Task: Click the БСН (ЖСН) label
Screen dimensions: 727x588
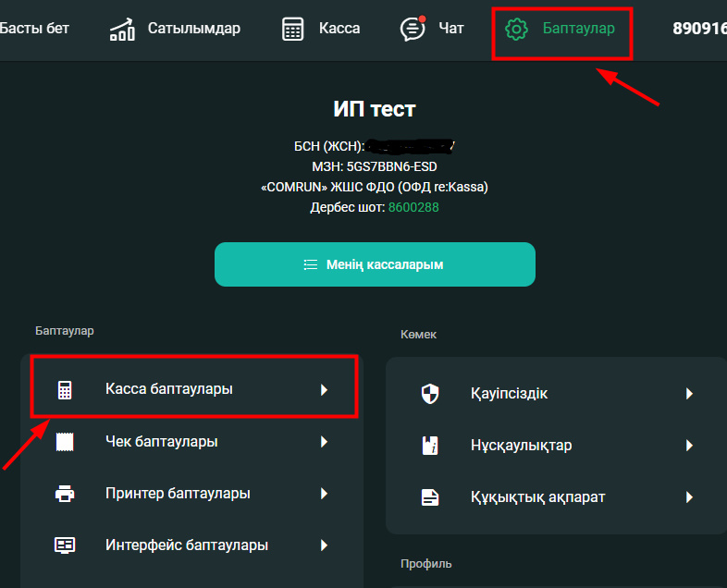Action: click(x=329, y=146)
